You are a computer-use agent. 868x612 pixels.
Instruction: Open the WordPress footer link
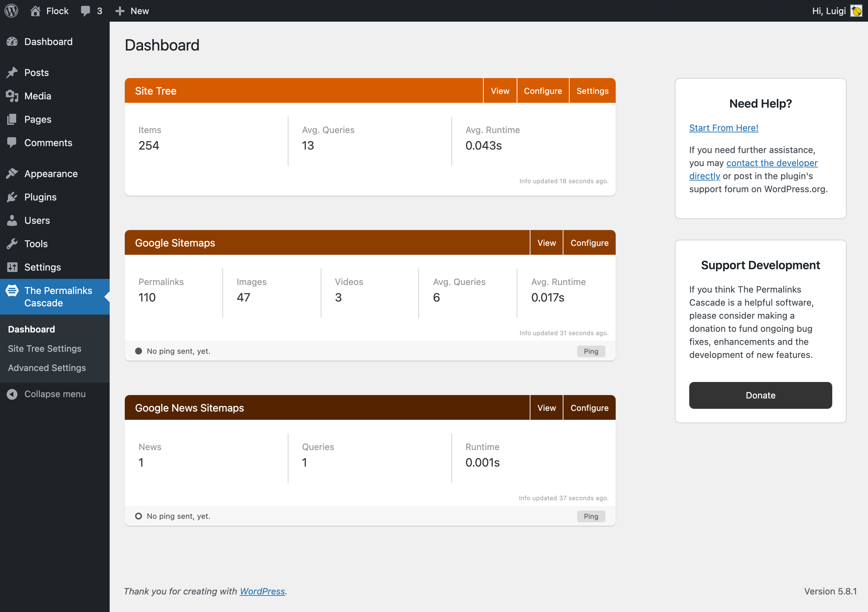click(262, 591)
